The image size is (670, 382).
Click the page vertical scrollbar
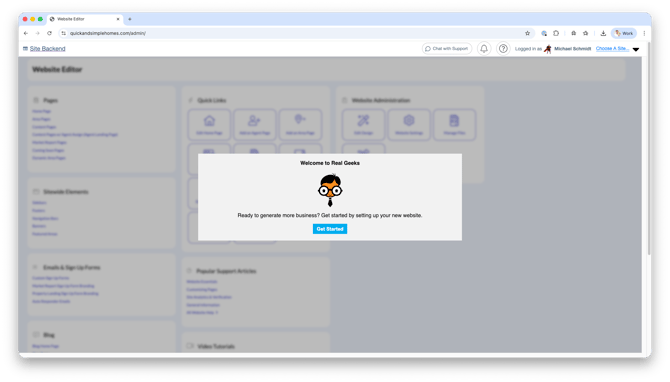(649, 150)
